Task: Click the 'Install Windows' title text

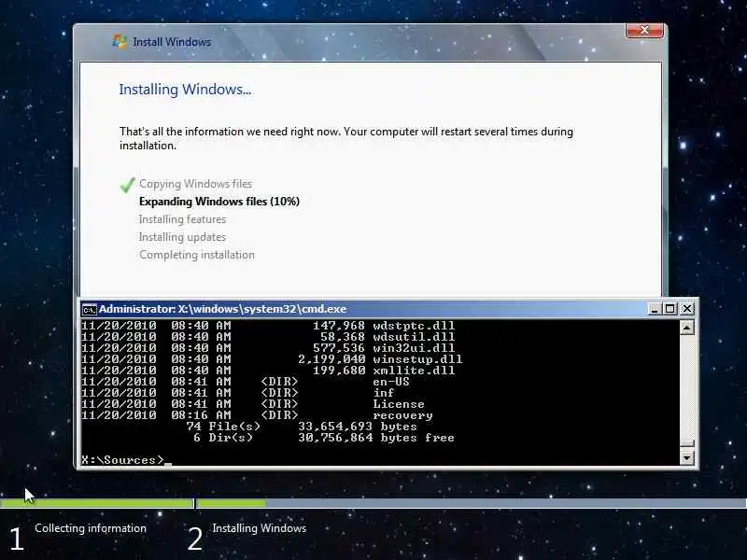Action: pos(172,42)
